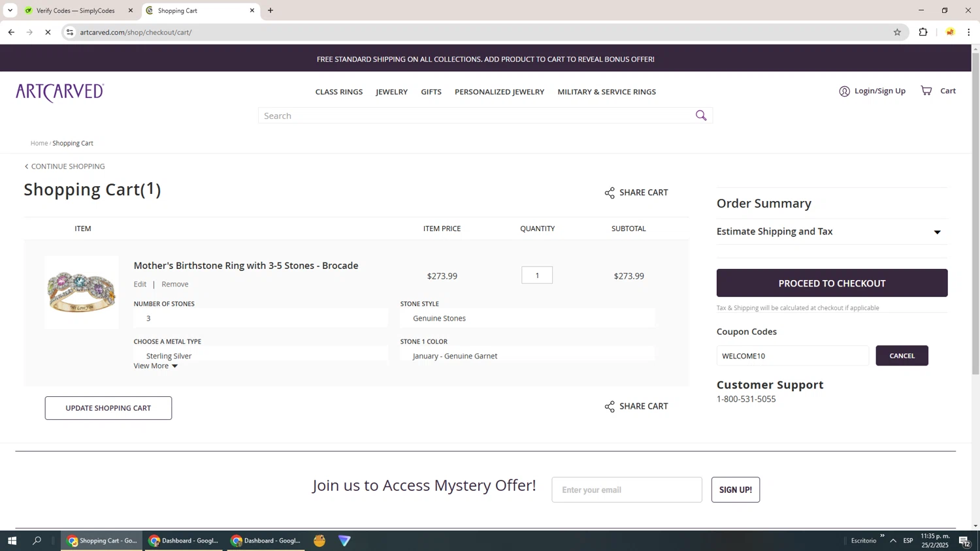This screenshot has height=551, width=980.
Task: Open second Dashboard Chrome window in taskbar
Action: click(267, 541)
